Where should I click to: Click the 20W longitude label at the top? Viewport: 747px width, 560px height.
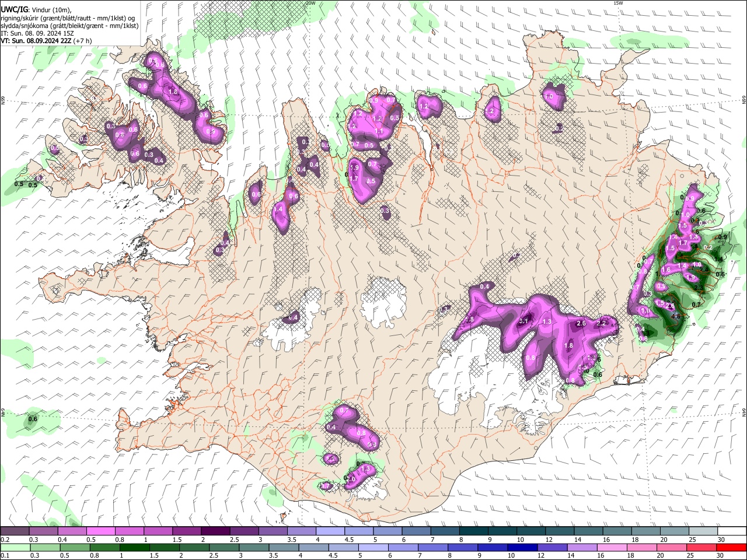[x=311, y=3]
